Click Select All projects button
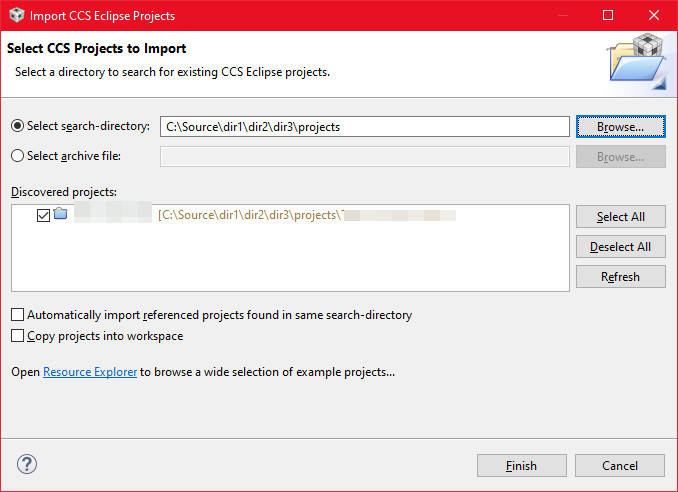 tap(620, 217)
